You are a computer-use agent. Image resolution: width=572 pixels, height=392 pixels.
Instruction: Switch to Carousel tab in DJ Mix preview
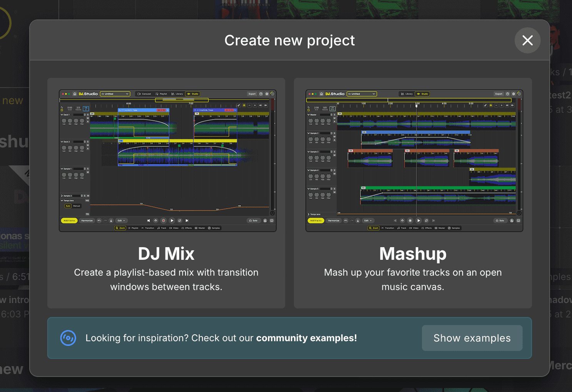tap(144, 94)
